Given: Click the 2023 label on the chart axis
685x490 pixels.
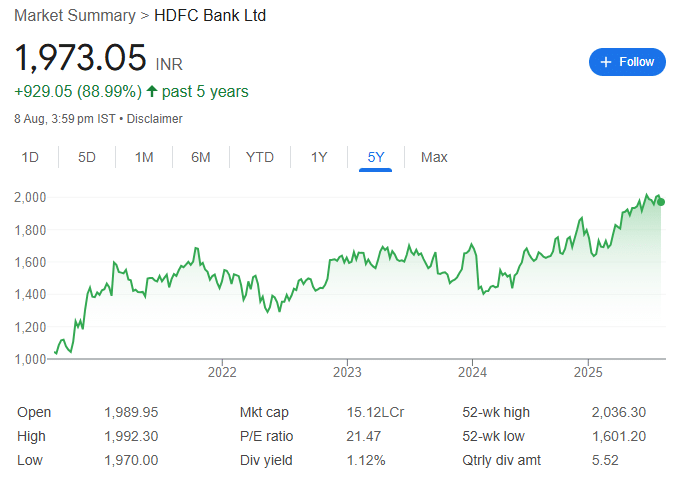Looking at the screenshot, I should pyautogui.click(x=347, y=372).
